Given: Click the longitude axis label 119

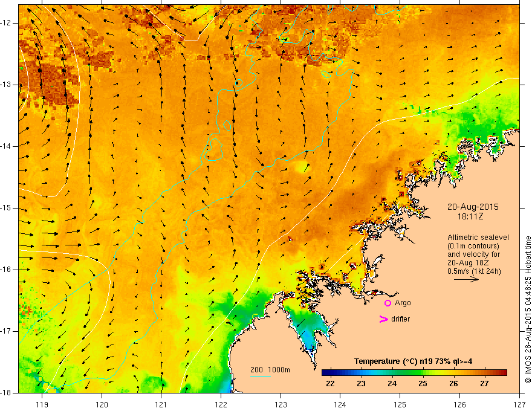Looking at the screenshot, I should tap(42, 404).
